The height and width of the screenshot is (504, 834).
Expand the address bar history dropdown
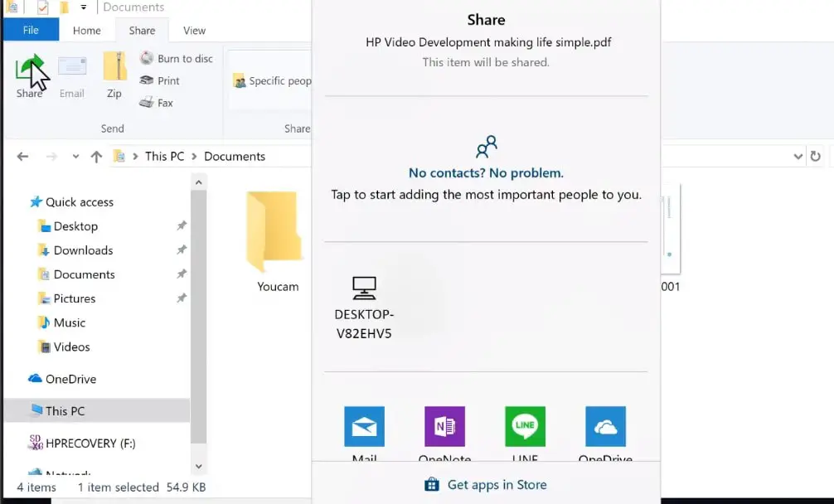coord(798,157)
